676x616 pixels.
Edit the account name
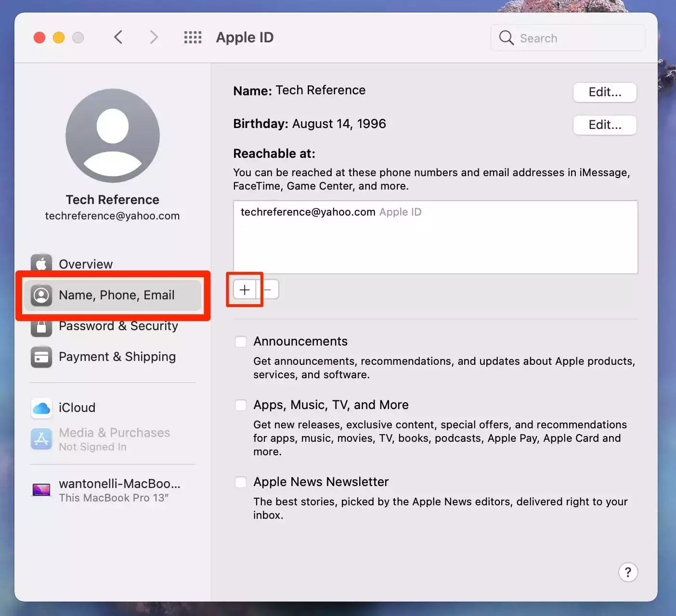tap(605, 92)
